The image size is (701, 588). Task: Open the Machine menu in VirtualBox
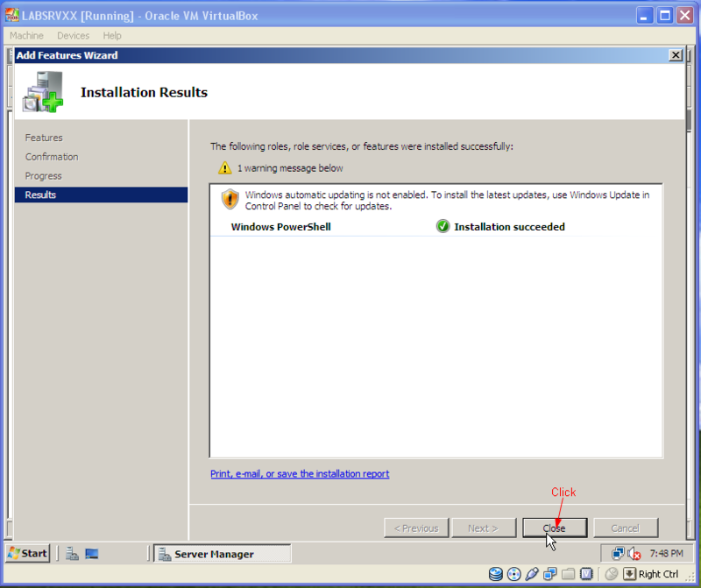pyautogui.click(x=26, y=35)
